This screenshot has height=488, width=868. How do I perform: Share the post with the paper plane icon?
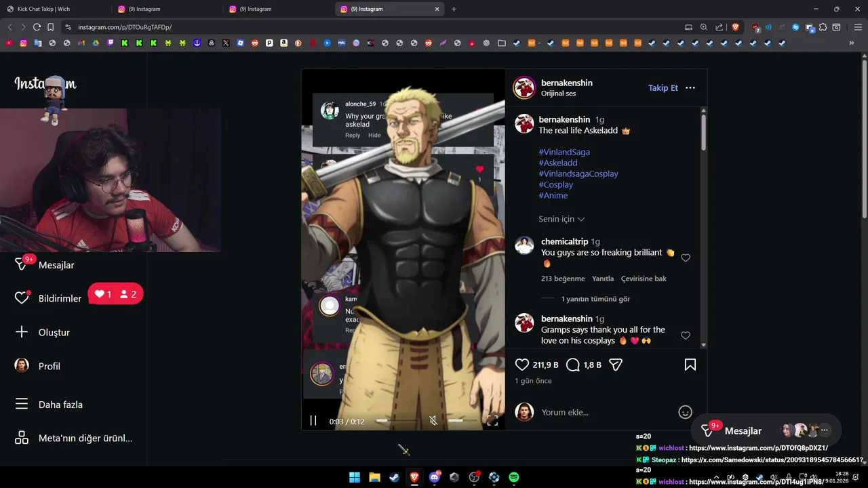pos(616,365)
